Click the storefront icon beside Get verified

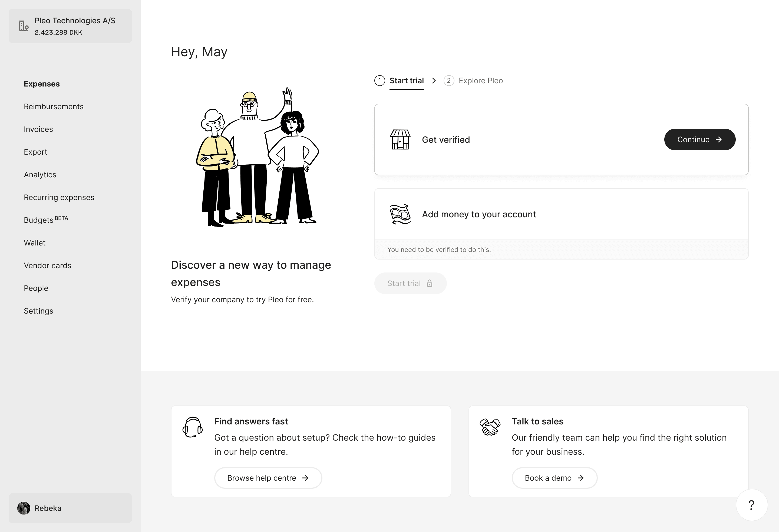pos(400,139)
